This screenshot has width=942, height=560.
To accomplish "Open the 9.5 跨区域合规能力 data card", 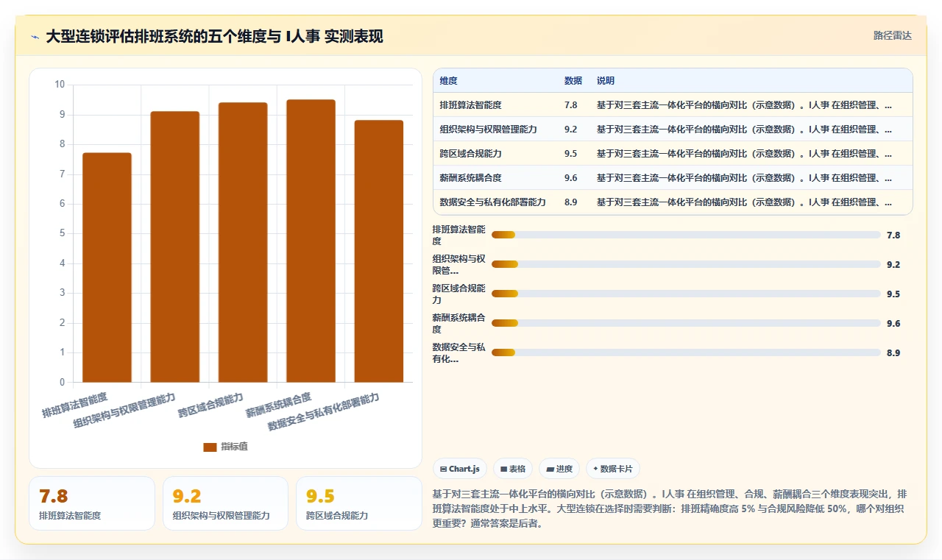I will (359, 503).
